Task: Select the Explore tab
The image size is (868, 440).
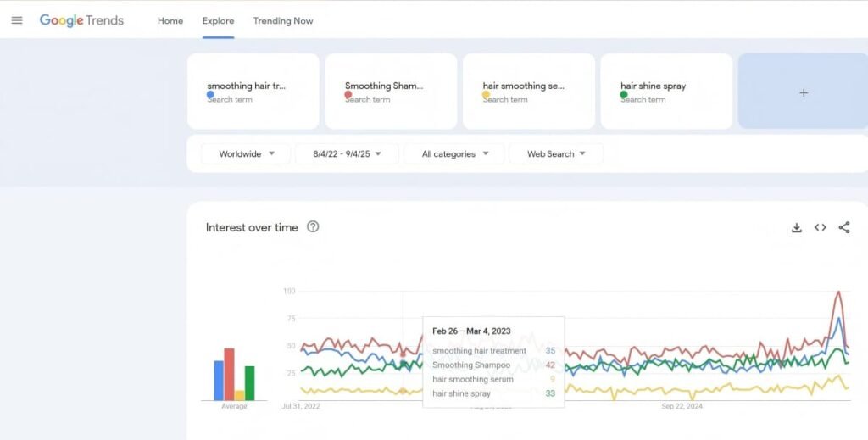Action: 218,21
